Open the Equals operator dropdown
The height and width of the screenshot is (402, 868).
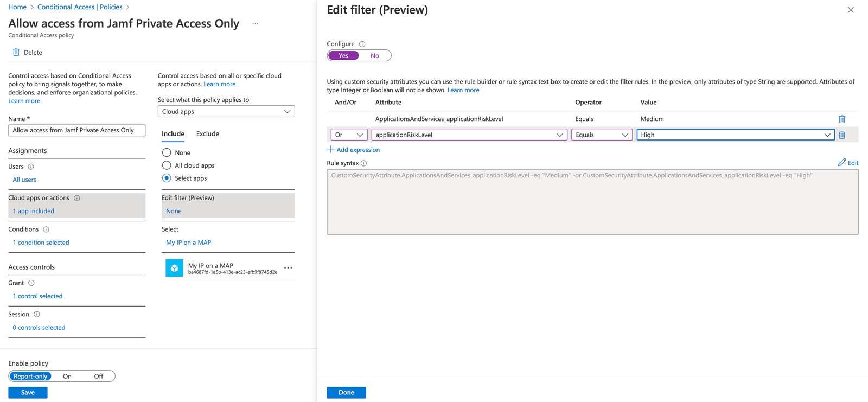(602, 135)
